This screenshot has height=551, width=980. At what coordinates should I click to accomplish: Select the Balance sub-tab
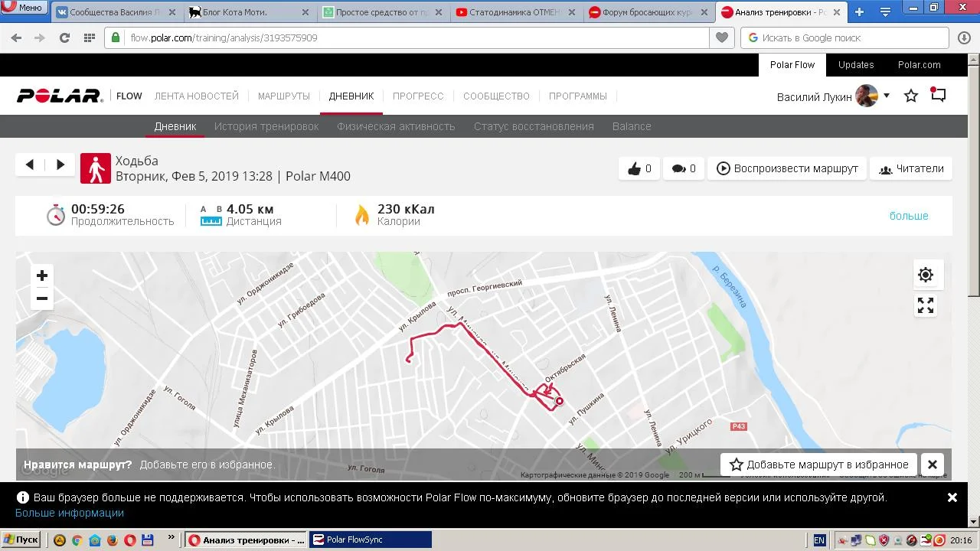tap(632, 126)
